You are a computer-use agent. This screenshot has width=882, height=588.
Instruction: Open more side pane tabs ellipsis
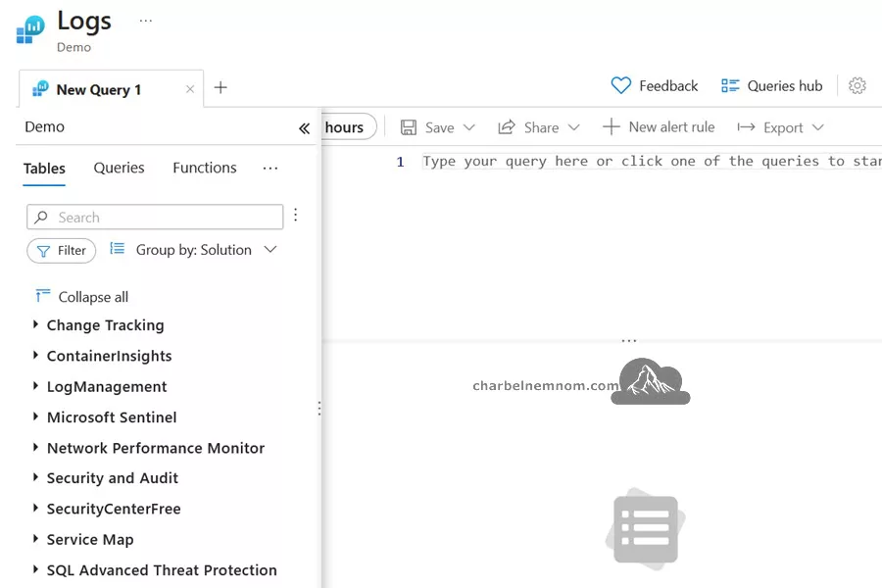click(x=270, y=169)
